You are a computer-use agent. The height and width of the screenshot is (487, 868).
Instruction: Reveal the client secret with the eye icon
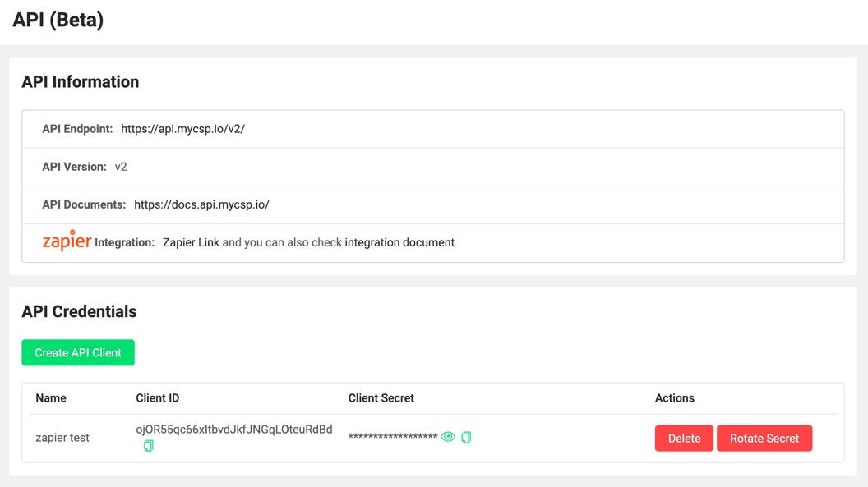click(x=447, y=438)
